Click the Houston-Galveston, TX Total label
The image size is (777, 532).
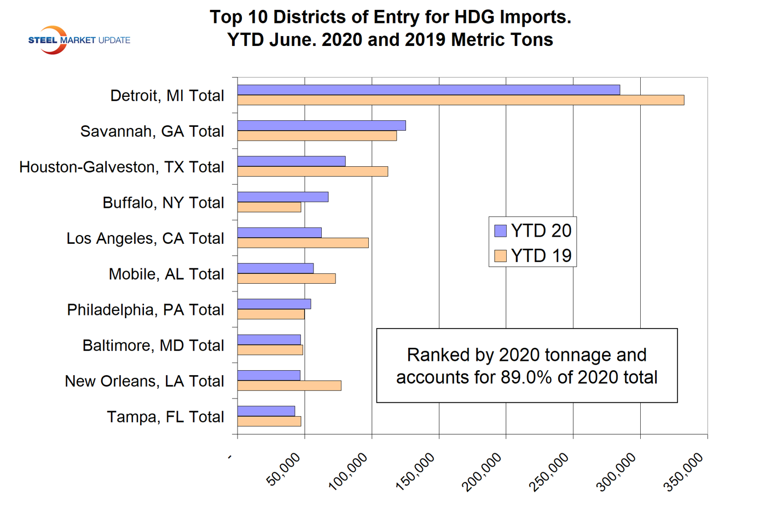tap(121, 167)
